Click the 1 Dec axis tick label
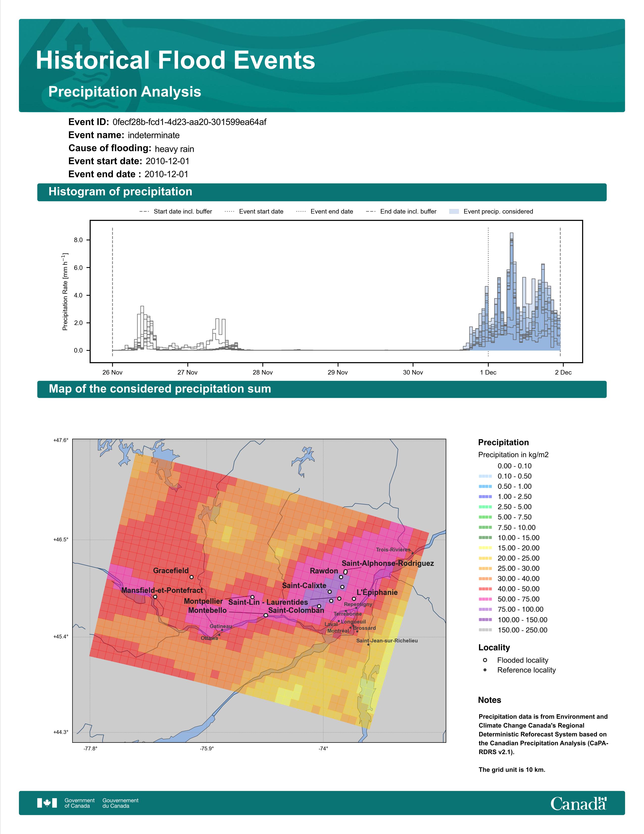Image resolution: width=644 pixels, height=834 pixels. [488, 372]
